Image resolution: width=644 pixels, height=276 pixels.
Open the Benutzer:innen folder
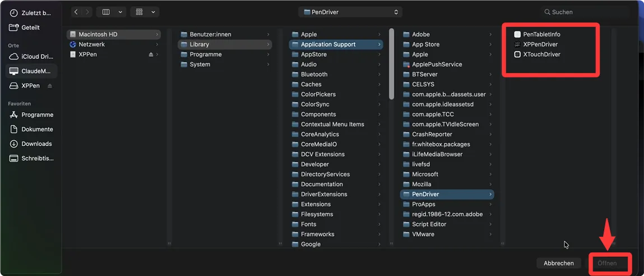coord(225,34)
